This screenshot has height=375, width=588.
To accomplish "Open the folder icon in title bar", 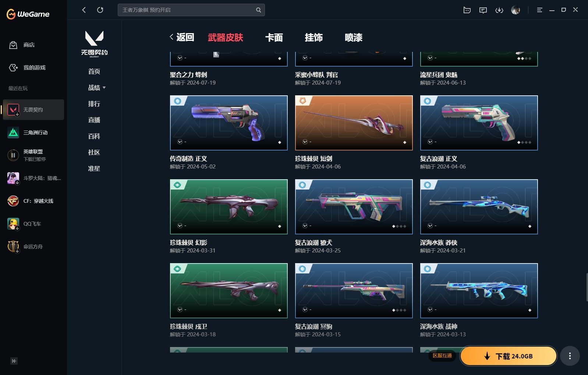I will 467,10.
